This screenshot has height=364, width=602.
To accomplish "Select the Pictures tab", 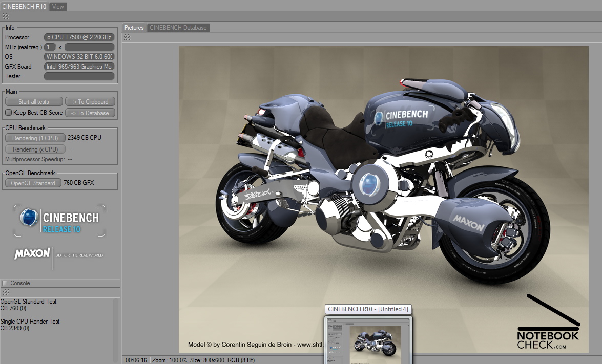I will (134, 28).
